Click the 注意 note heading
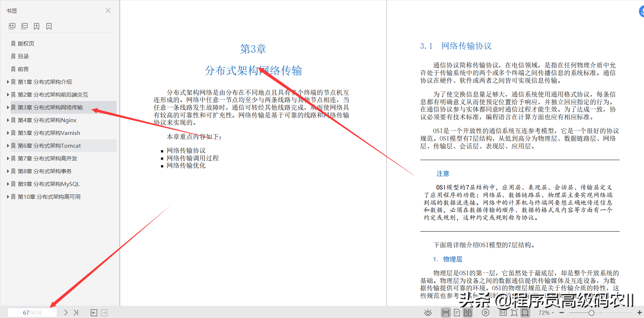 443,174
